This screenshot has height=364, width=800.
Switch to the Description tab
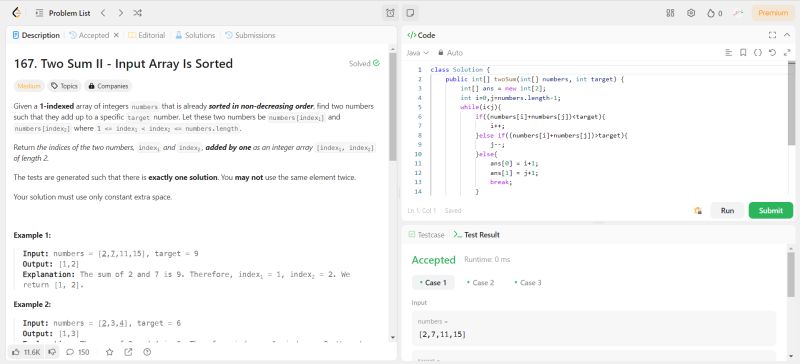tap(36, 35)
